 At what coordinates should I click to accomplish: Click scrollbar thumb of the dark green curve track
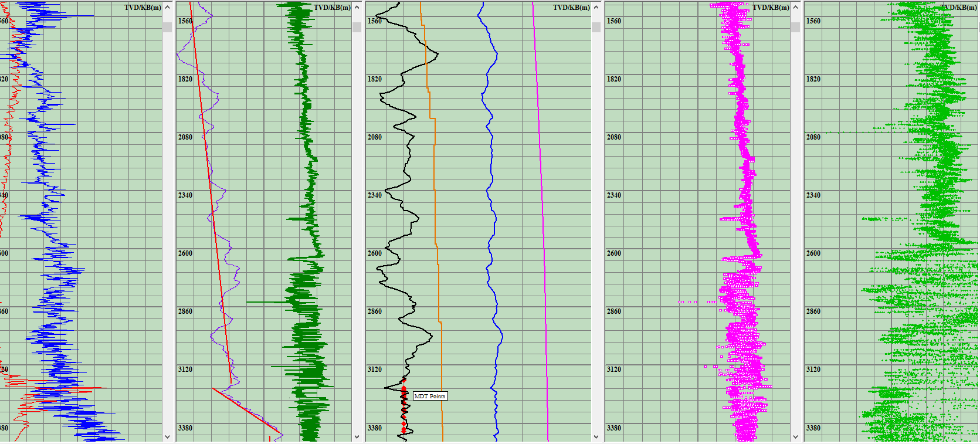tap(357, 27)
